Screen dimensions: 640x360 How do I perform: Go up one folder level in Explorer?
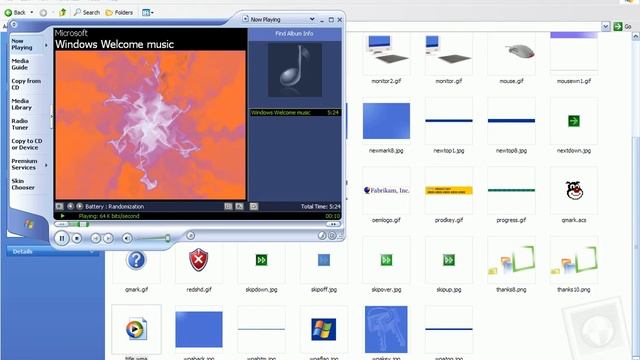pos(62,13)
